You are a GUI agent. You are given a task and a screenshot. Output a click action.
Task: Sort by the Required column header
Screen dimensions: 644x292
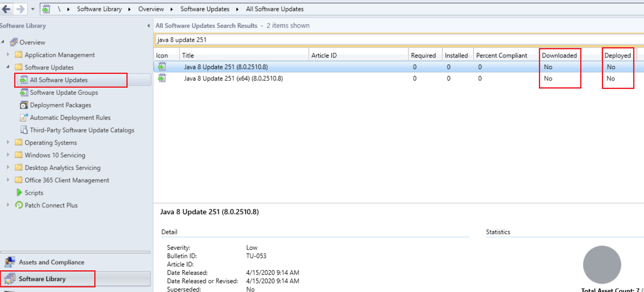pyautogui.click(x=425, y=55)
